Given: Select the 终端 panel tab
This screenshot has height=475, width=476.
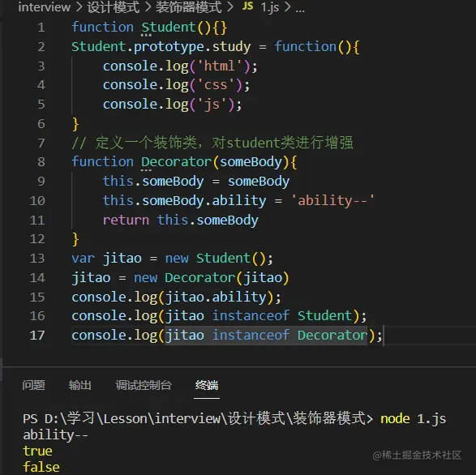Looking at the screenshot, I should point(207,385).
